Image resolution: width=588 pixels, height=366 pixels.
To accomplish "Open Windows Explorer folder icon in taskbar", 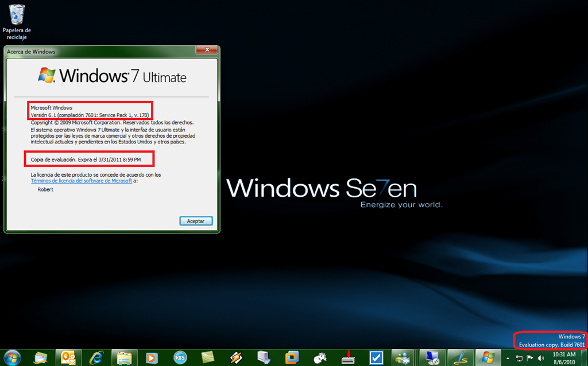I will 124,357.
